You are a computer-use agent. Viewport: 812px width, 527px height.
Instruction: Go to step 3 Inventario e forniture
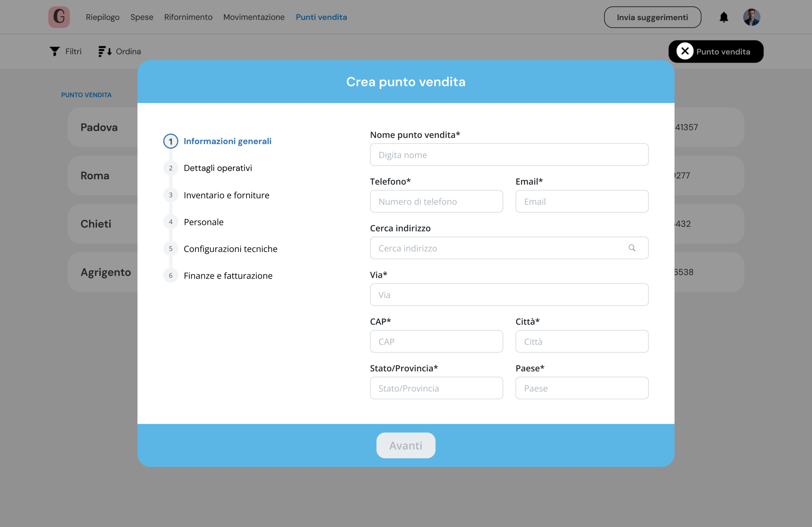(x=226, y=195)
